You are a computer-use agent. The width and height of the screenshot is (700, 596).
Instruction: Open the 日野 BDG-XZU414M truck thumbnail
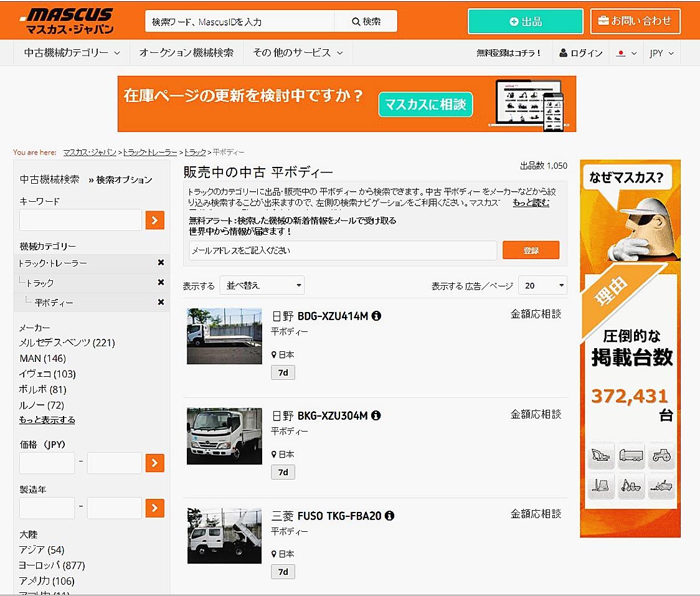[224, 336]
